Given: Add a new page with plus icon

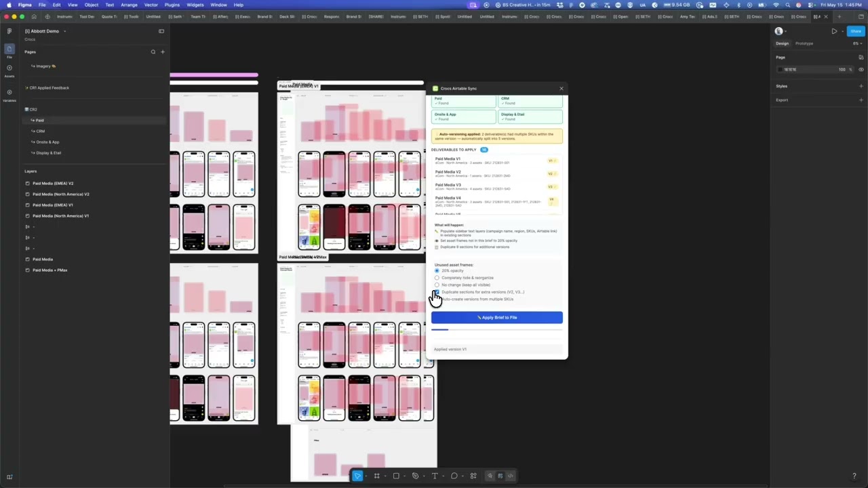Looking at the screenshot, I should pyautogui.click(x=162, y=52).
